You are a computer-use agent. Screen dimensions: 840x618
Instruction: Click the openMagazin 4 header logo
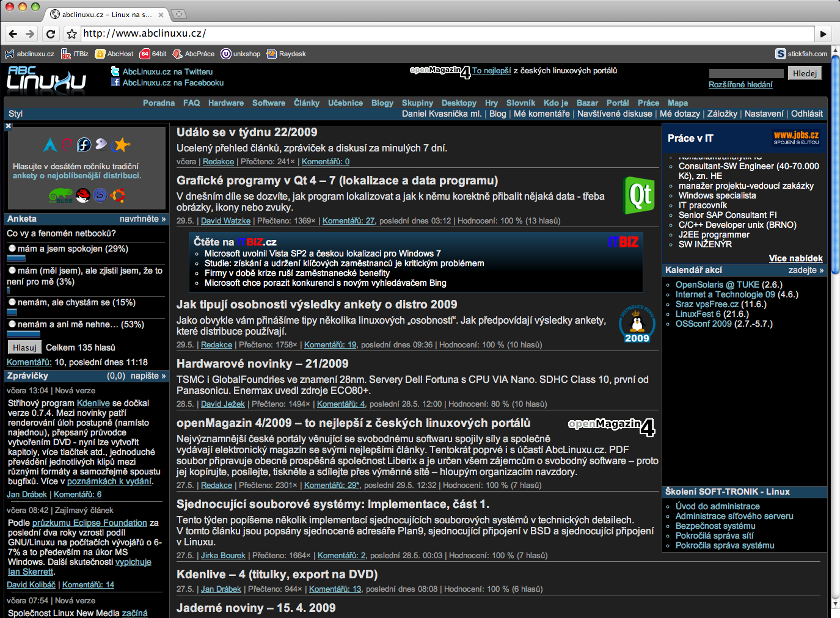[x=440, y=72]
